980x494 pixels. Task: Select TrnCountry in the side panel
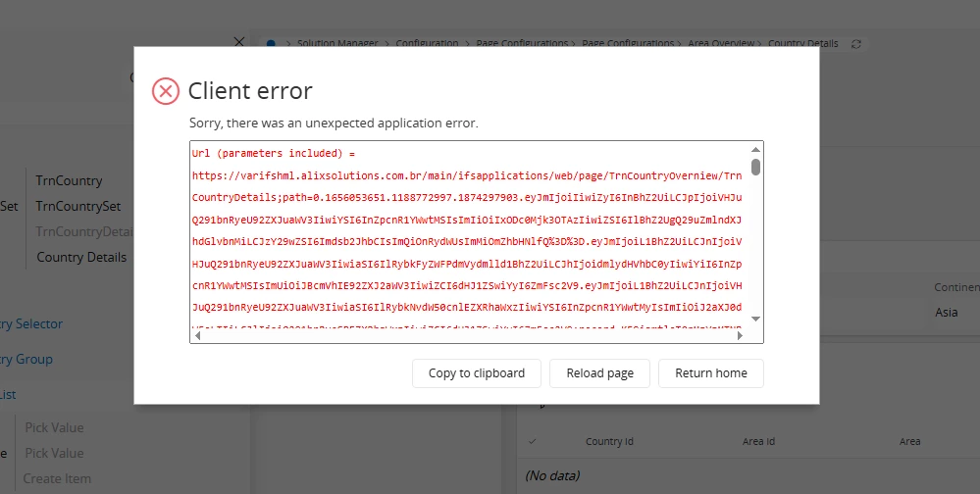tap(69, 180)
